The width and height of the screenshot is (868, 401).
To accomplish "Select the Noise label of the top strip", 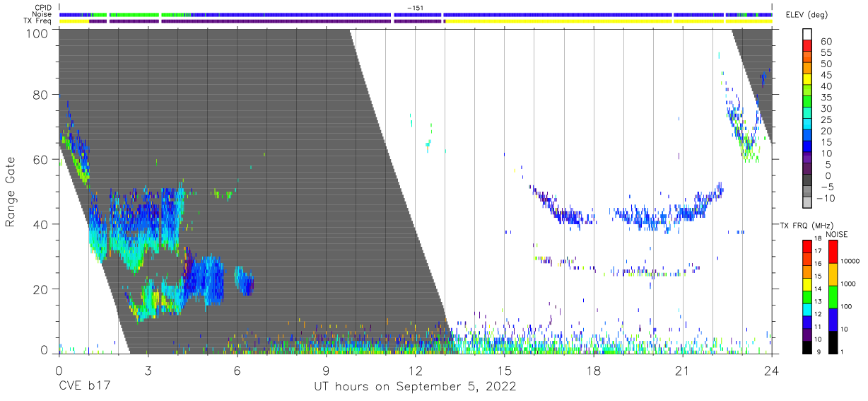I will pyautogui.click(x=42, y=14).
